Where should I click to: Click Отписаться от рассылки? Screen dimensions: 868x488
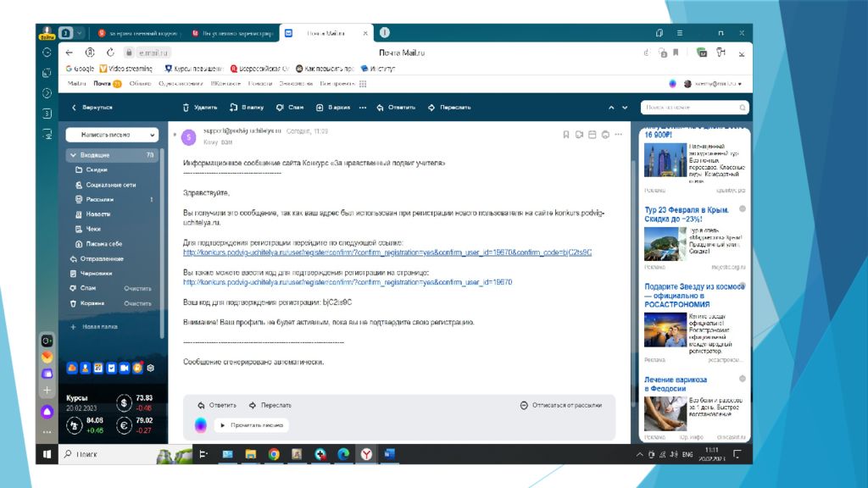[561, 406]
